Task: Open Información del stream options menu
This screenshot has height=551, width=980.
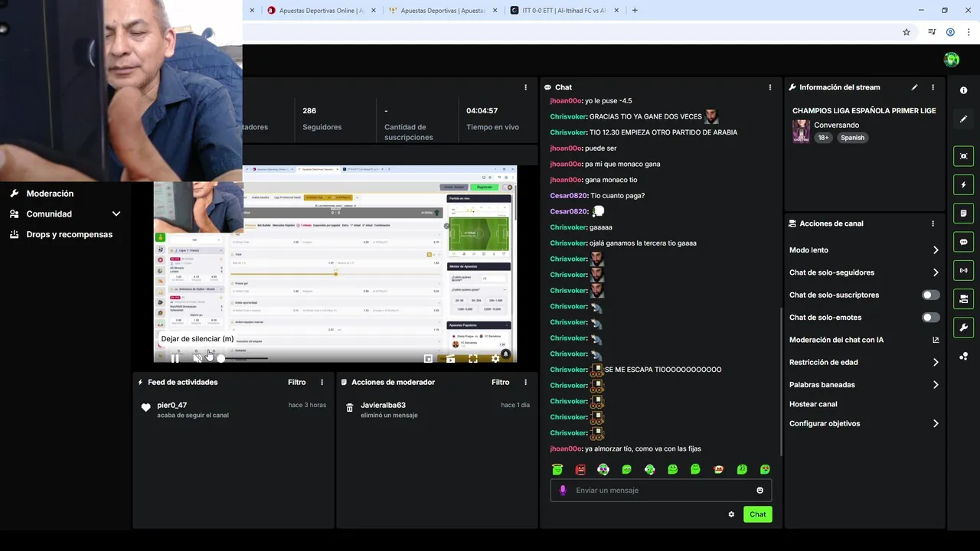Action: [x=933, y=87]
